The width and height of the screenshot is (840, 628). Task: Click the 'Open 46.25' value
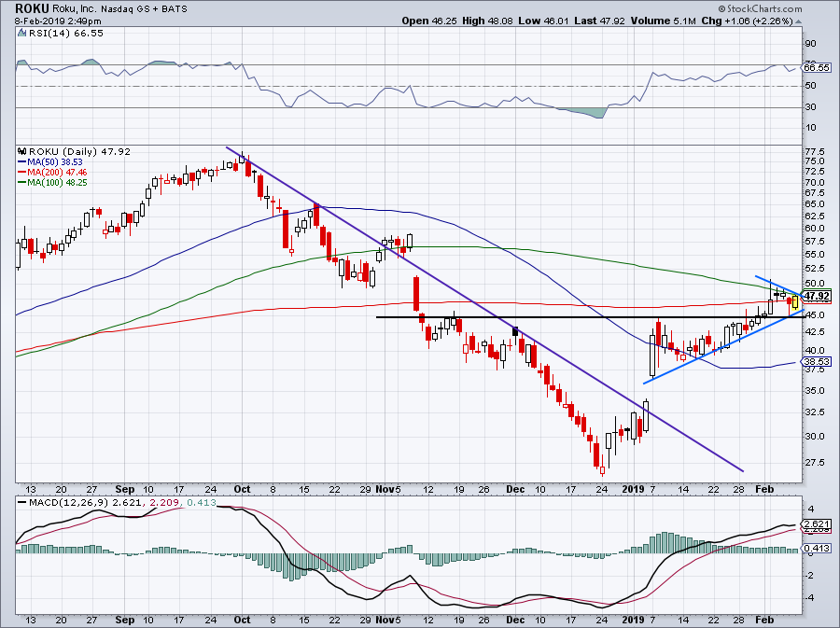[x=430, y=21]
